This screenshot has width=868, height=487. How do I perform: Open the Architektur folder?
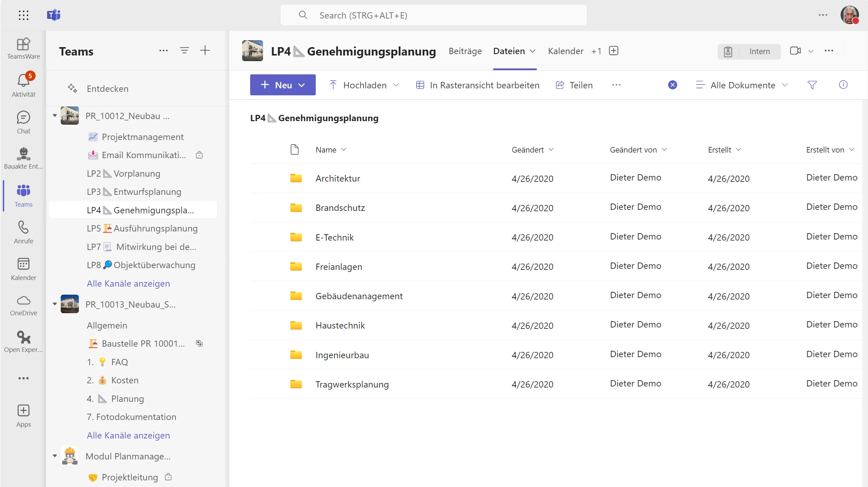338,178
